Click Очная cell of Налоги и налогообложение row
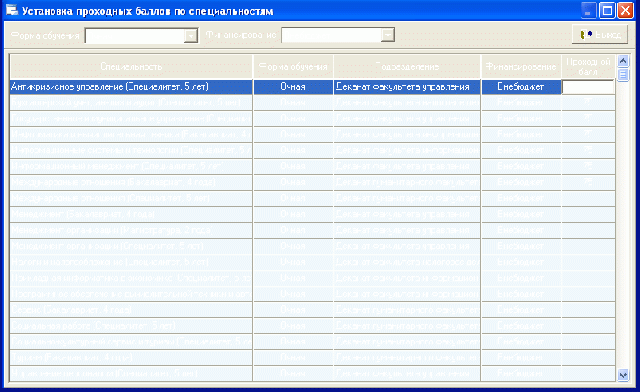This screenshot has width=640, height=392. 293,262
